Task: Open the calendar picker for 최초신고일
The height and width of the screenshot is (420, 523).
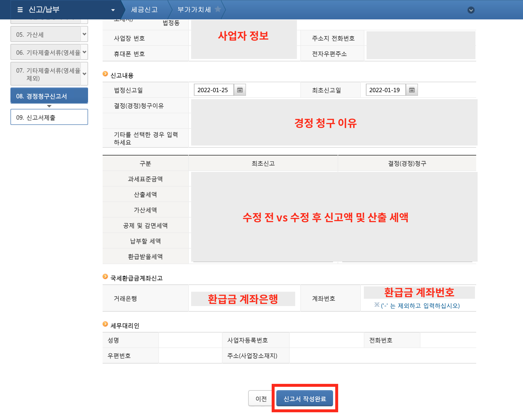Action: pyautogui.click(x=412, y=90)
